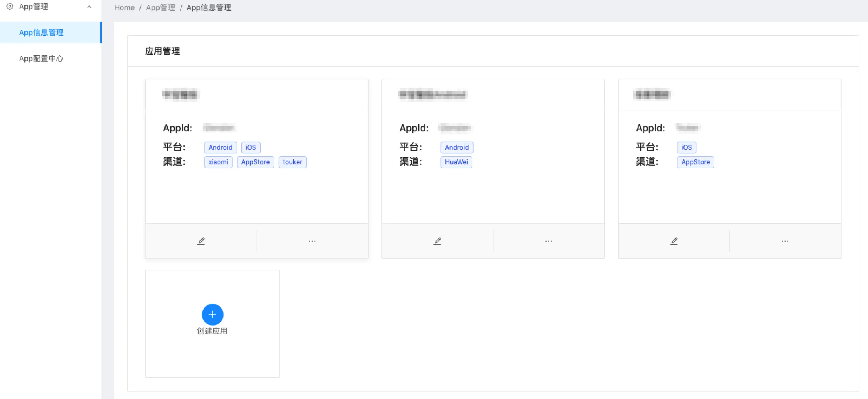Click the blue plus create app button
The width and height of the screenshot is (868, 399).
(212, 314)
